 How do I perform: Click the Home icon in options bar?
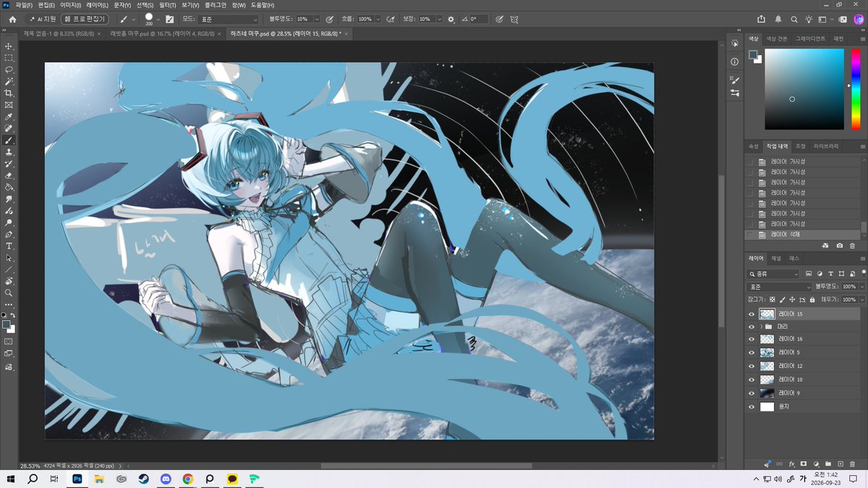coord(12,19)
